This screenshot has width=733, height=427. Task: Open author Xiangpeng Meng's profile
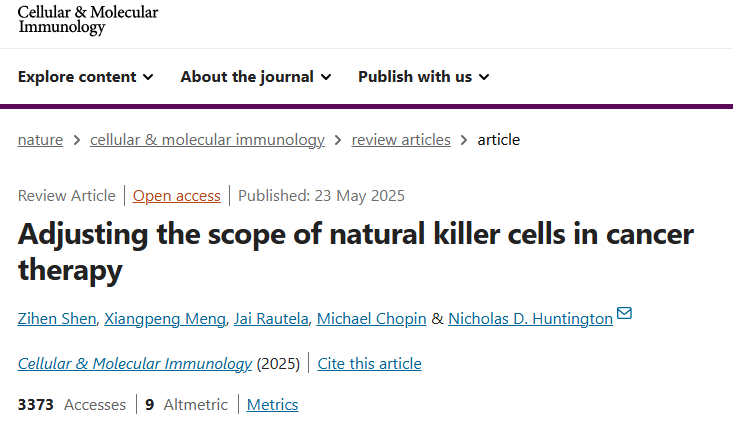pyautogui.click(x=166, y=319)
